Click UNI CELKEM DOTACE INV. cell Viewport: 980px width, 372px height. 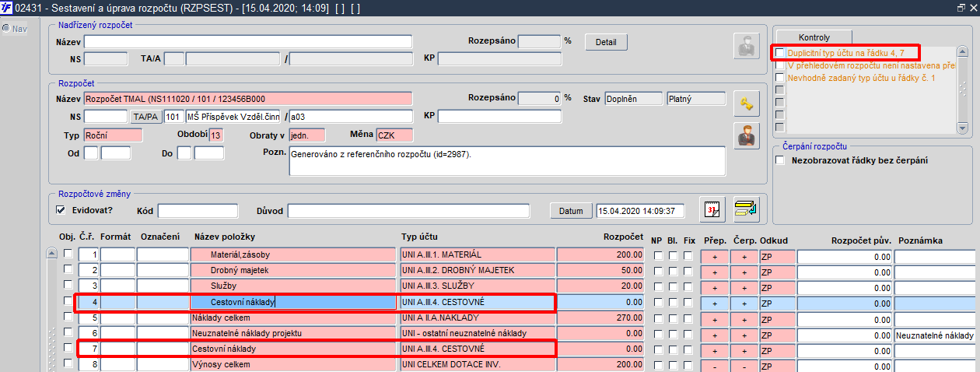[478, 365]
